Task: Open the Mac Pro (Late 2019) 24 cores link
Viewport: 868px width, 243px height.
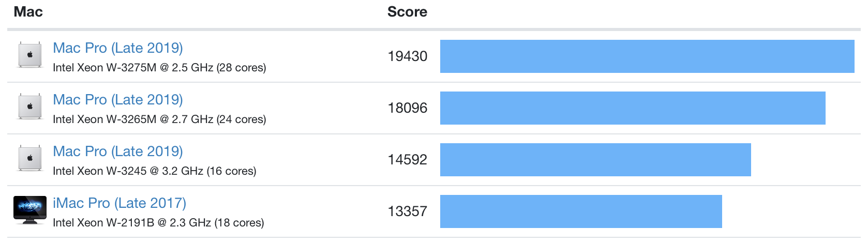Action: [x=118, y=99]
